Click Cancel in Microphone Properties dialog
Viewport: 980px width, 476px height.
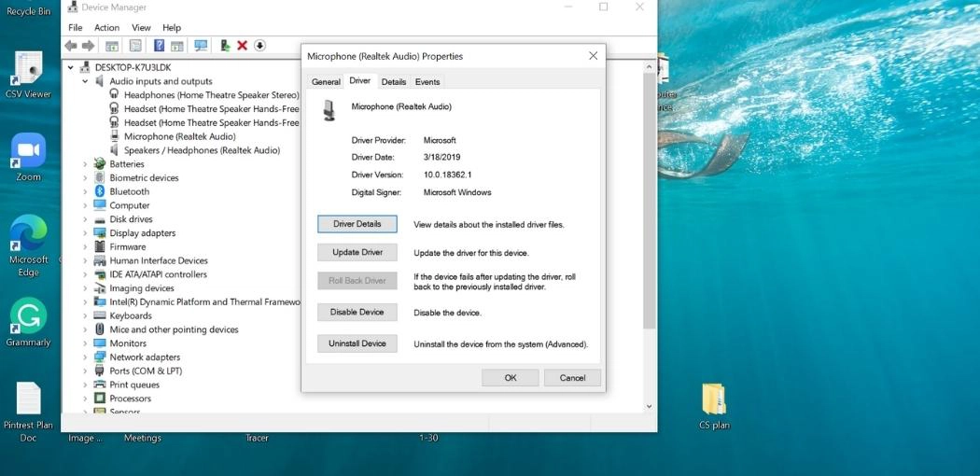[572, 377]
